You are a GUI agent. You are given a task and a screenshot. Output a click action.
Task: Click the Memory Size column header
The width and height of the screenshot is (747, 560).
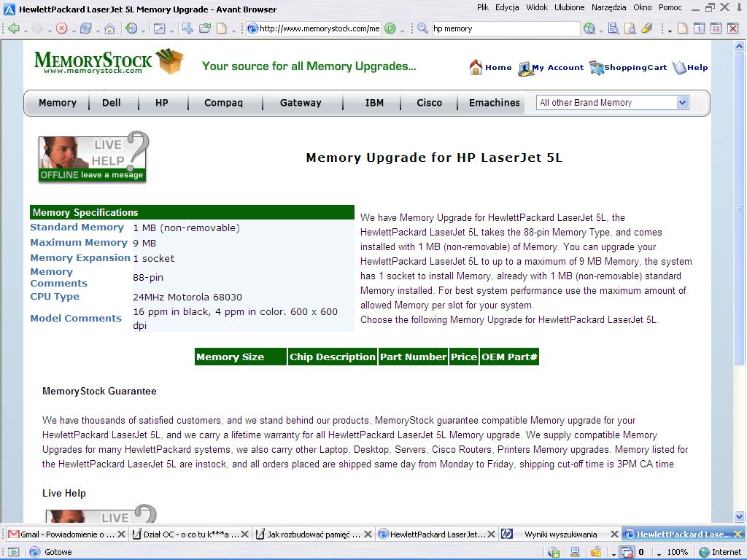point(241,357)
